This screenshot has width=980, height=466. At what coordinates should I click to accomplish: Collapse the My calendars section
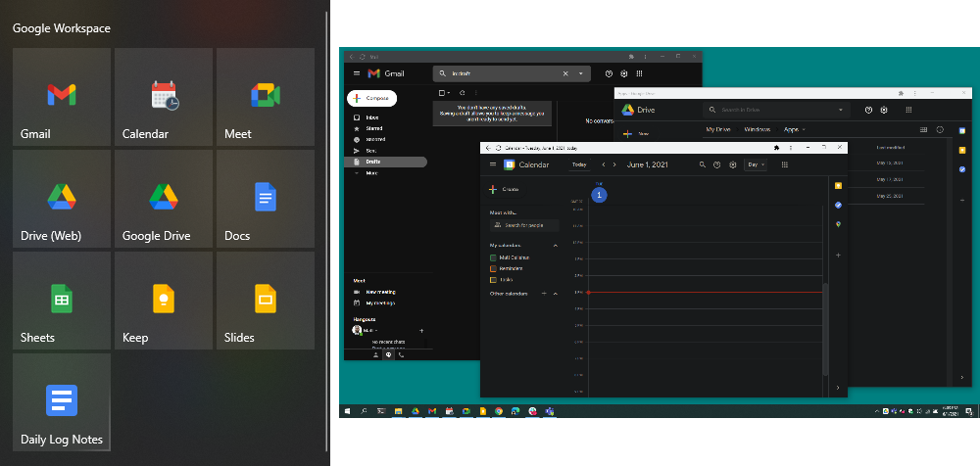tap(556, 245)
